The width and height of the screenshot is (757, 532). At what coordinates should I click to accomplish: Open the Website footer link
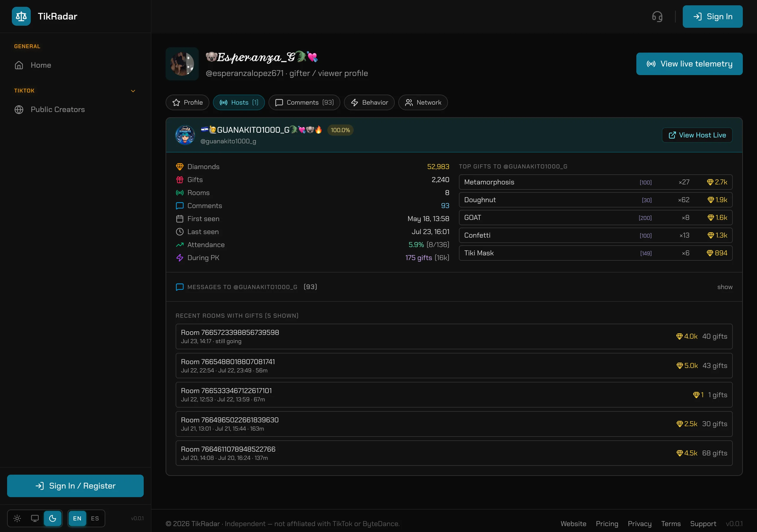click(573, 524)
